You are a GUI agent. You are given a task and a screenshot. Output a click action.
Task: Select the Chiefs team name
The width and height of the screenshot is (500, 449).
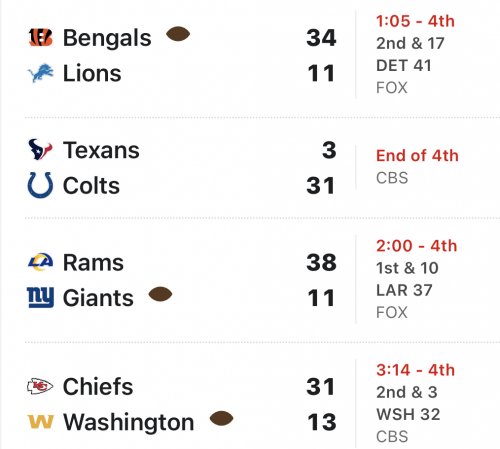pos(98,387)
